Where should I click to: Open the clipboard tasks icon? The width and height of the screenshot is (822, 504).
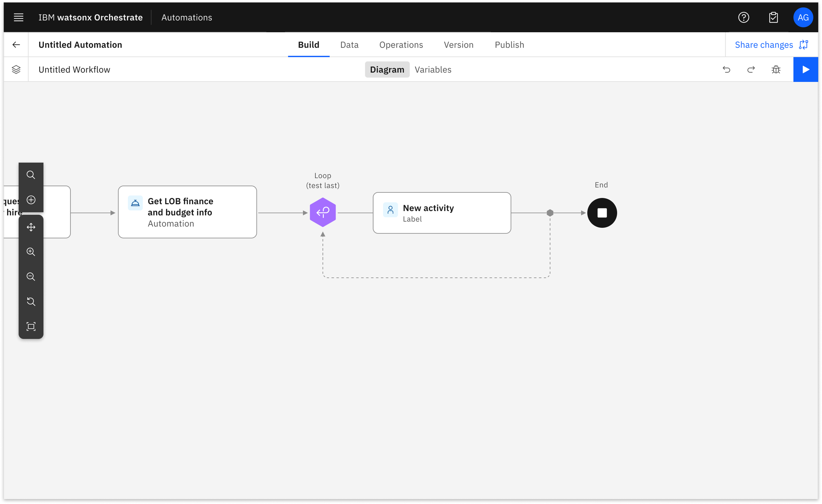coord(773,17)
